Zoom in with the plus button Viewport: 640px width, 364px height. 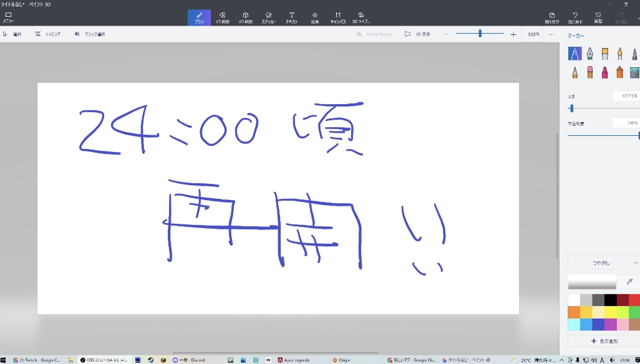click(513, 34)
